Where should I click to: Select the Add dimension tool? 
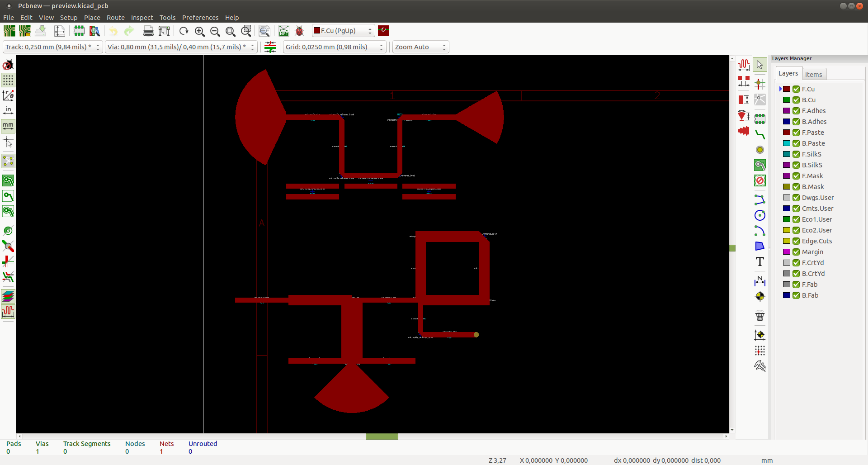pos(760,281)
